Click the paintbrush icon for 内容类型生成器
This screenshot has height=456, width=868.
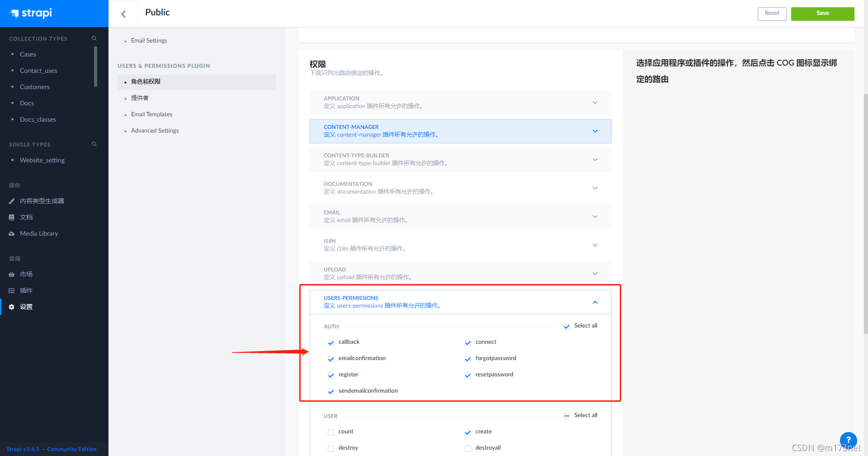(12, 201)
